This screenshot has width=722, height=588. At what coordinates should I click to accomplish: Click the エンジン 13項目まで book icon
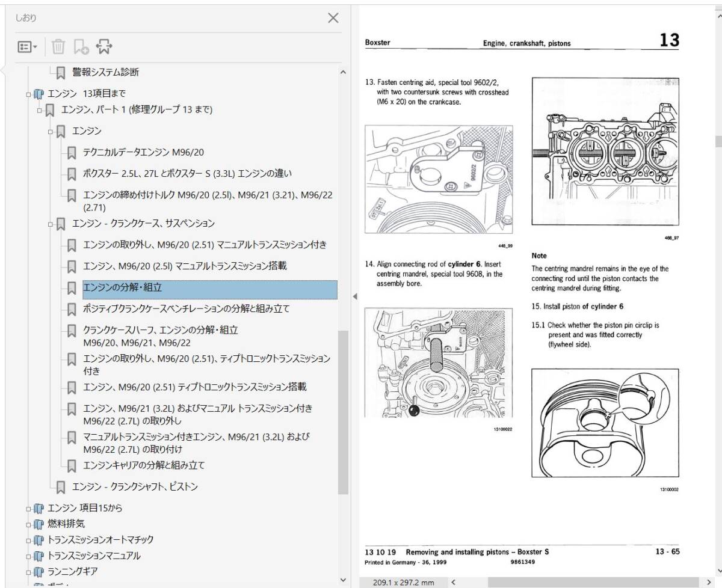[39, 94]
